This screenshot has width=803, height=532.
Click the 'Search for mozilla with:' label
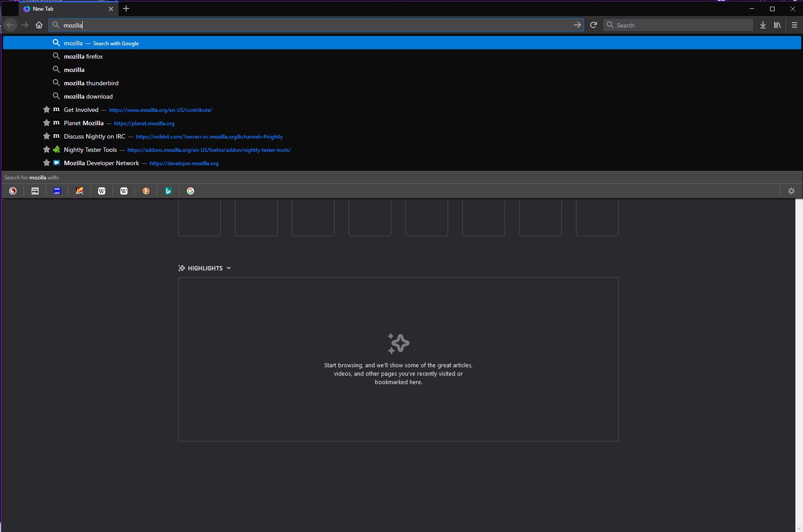tap(32, 178)
